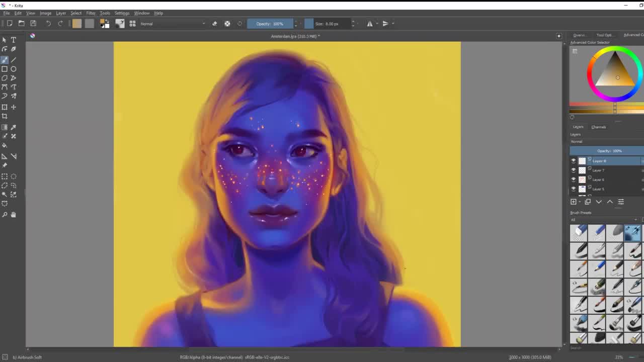Open layer properties button
The height and width of the screenshot is (362, 644).
621,202
